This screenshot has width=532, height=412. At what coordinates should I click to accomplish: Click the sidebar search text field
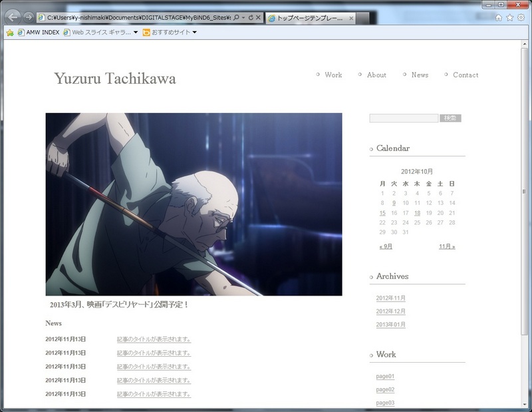404,118
